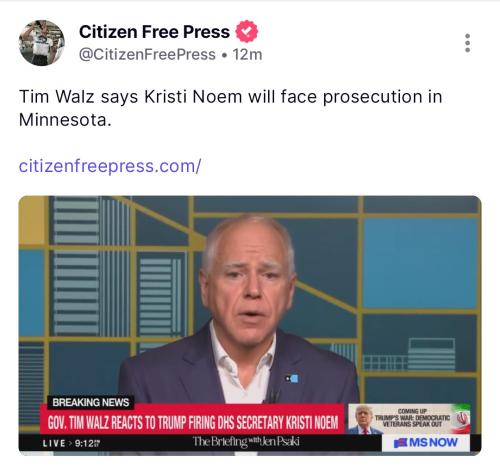The height and width of the screenshot is (473, 500).
Task: Open the @CitizenFreePress handle
Action: pos(147,54)
